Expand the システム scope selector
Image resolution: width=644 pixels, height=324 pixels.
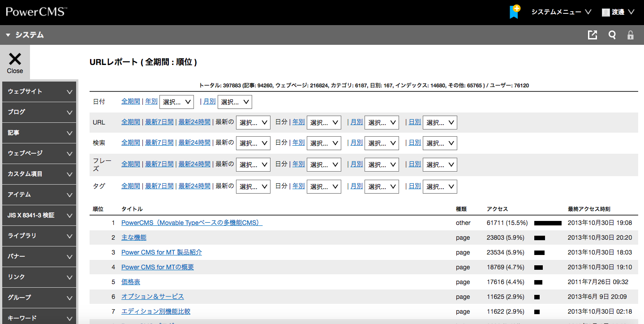(x=25, y=35)
